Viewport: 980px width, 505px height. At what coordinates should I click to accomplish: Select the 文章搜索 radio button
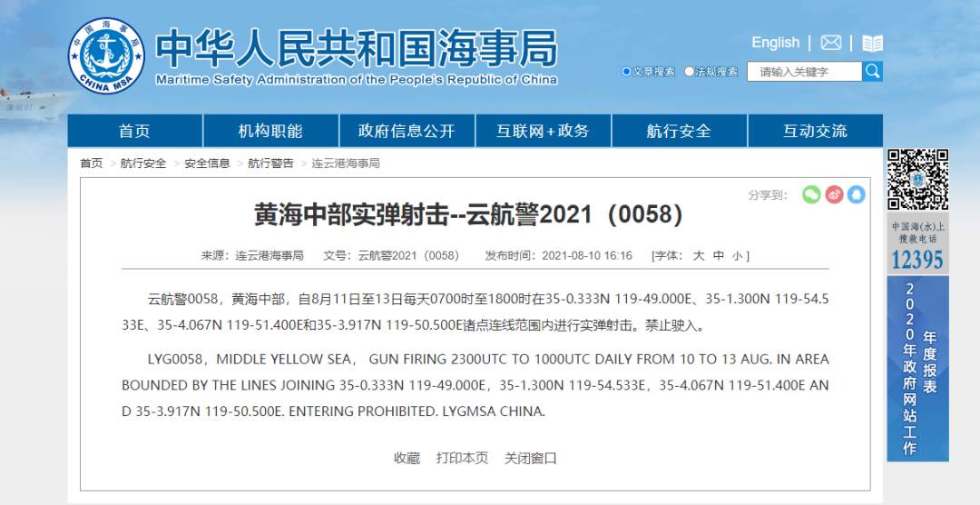click(x=626, y=72)
